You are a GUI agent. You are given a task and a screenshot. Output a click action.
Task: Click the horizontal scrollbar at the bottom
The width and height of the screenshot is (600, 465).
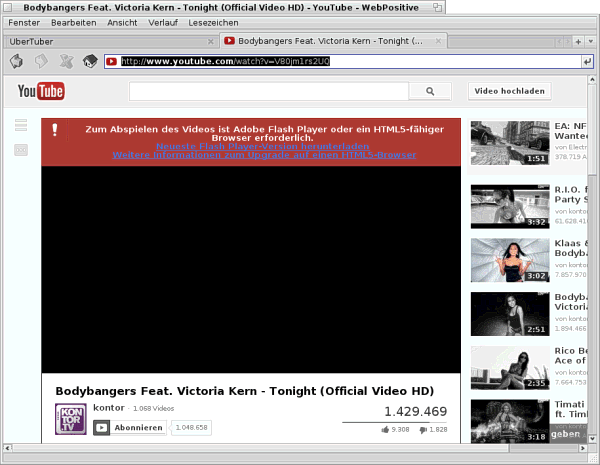click(250, 447)
